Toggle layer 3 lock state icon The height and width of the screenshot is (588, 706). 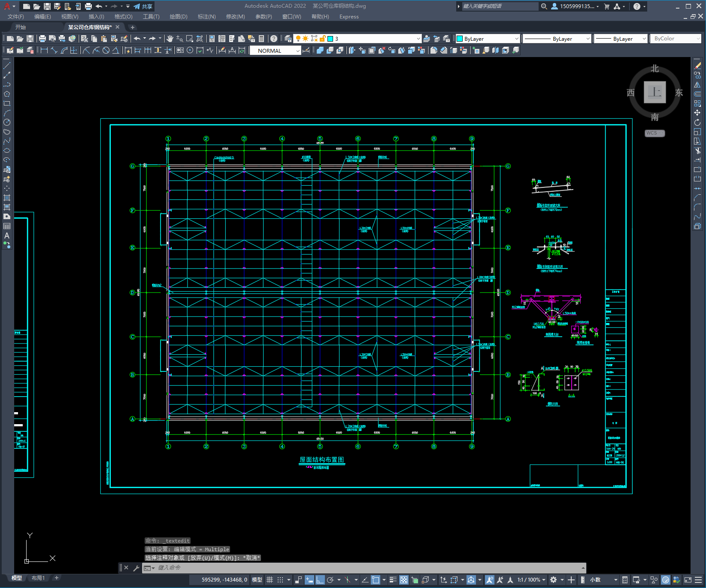323,39
